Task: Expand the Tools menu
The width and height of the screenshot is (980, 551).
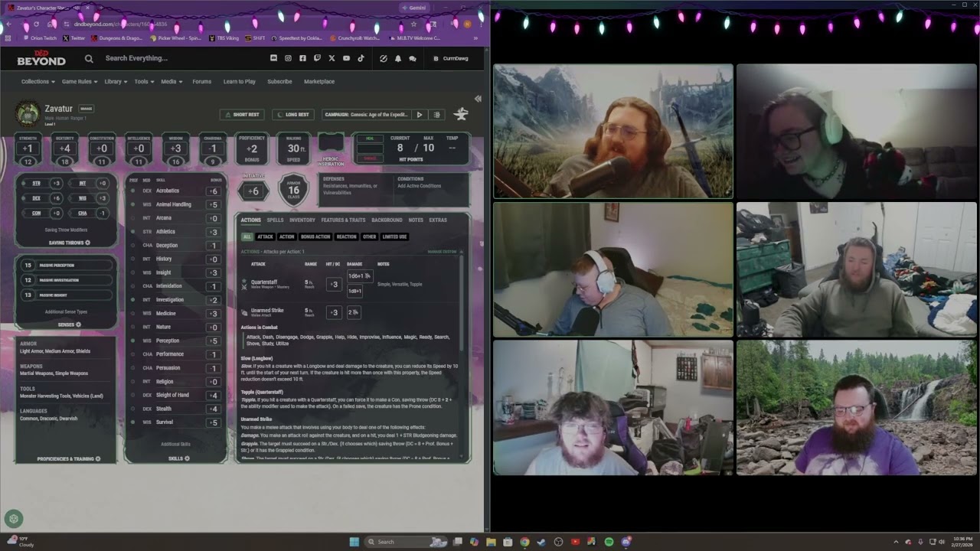Action: [144, 81]
